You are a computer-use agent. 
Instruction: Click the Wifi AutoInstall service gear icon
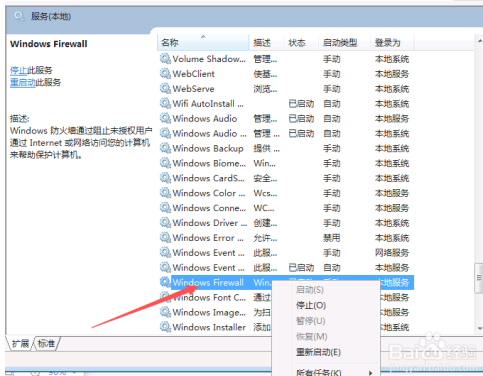[165, 103]
